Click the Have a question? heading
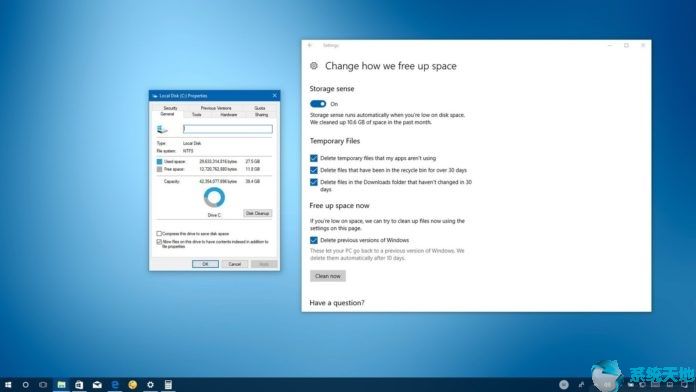The image size is (696, 392). 337,303
